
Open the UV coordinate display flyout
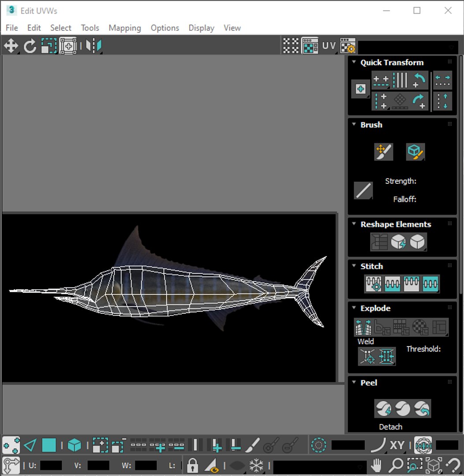tap(329, 46)
